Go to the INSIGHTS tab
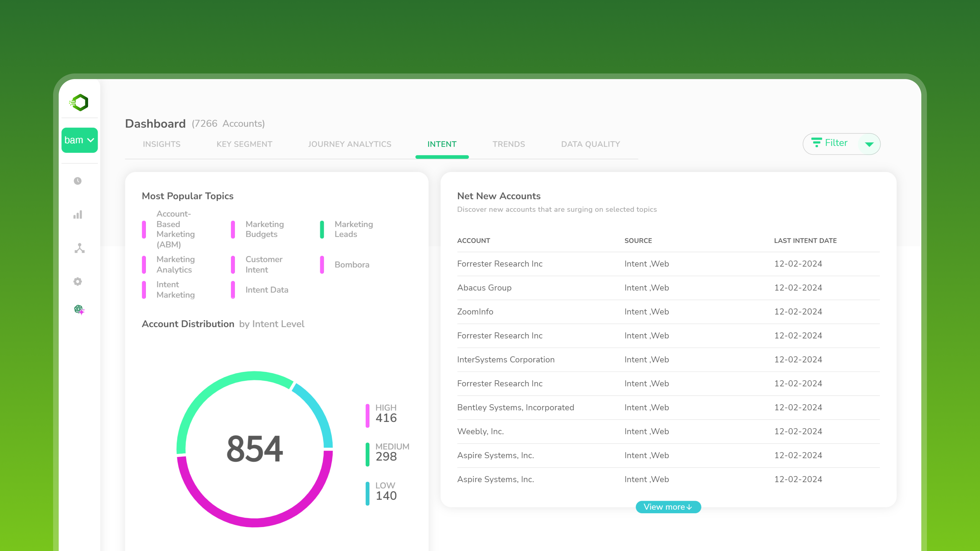Viewport: 980px width, 551px height. [x=161, y=144]
